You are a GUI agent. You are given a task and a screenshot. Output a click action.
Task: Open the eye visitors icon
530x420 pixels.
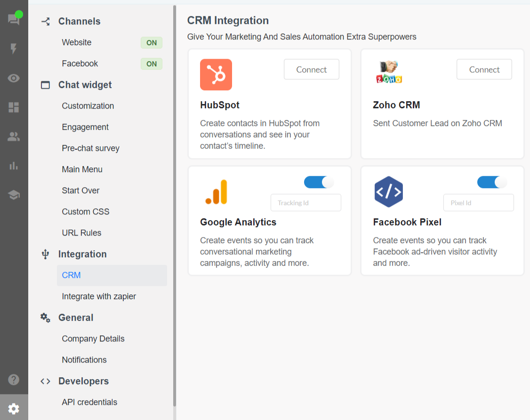14,79
